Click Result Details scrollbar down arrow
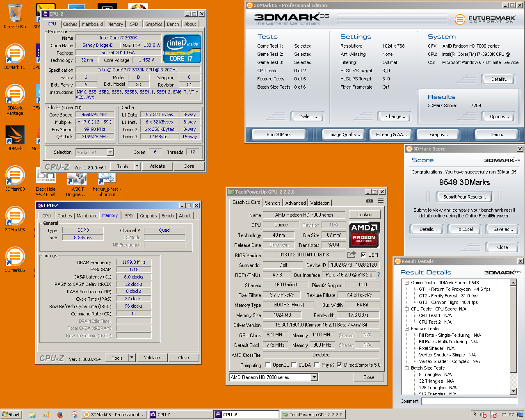This screenshot has height=420, width=525. coord(514,391)
